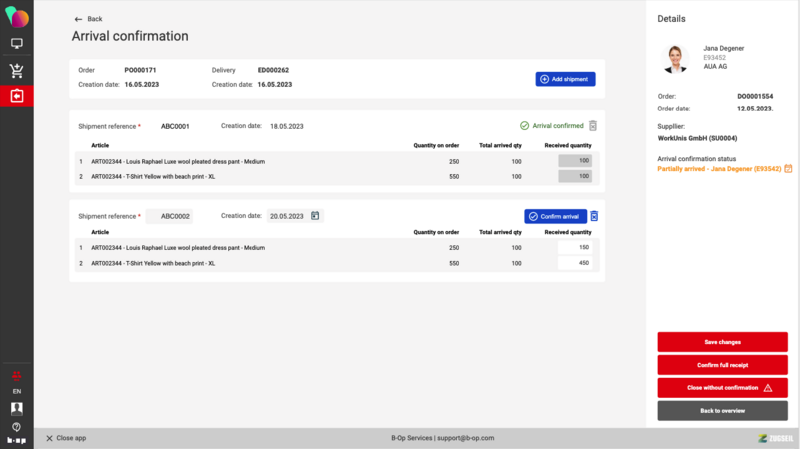Click order number PO000171
This screenshot has width=800, height=449.
140,70
